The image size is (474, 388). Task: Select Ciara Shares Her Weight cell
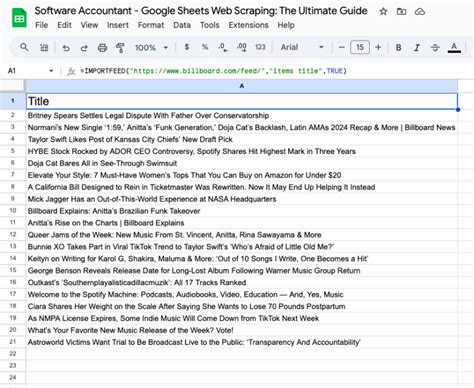242,306
